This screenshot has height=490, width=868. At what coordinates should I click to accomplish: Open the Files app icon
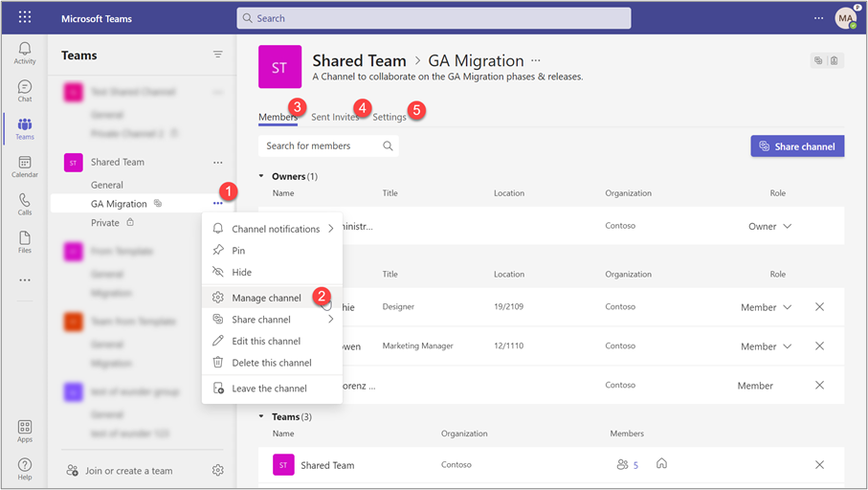tap(25, 242)
